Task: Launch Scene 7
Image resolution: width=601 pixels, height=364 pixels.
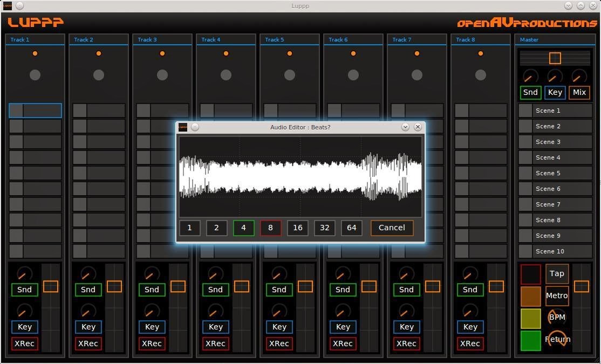Action: tap(555, 204)
